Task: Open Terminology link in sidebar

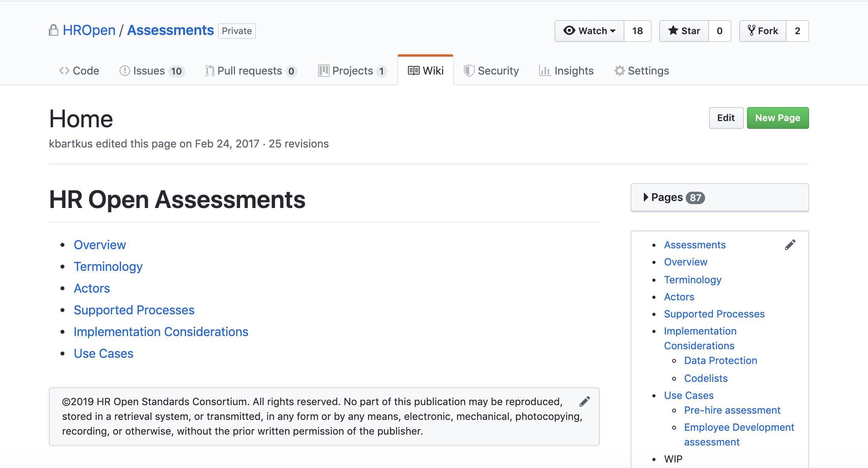Action: coord(693,280)
